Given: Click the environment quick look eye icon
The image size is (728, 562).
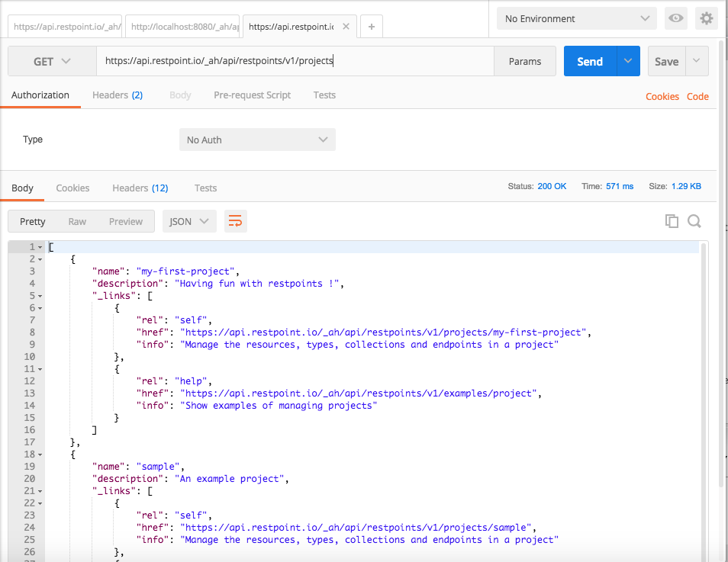Looking at the screenshot, I should [x=675, y=18].
